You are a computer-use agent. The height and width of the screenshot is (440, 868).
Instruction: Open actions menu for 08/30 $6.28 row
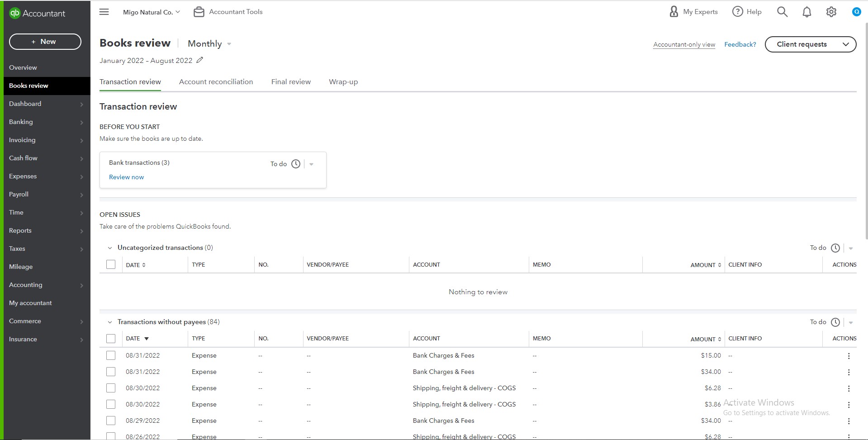[x=849, y=388]
